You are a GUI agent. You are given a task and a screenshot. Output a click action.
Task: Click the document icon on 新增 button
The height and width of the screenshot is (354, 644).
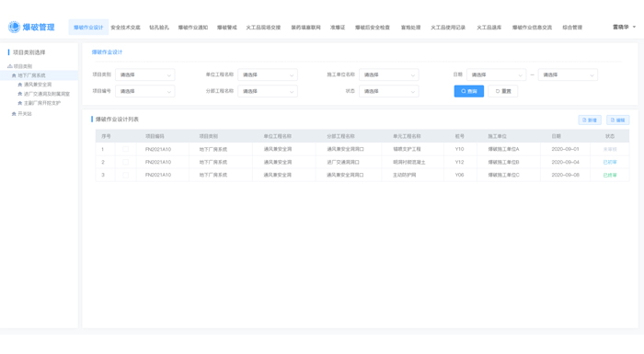(584, 120)
